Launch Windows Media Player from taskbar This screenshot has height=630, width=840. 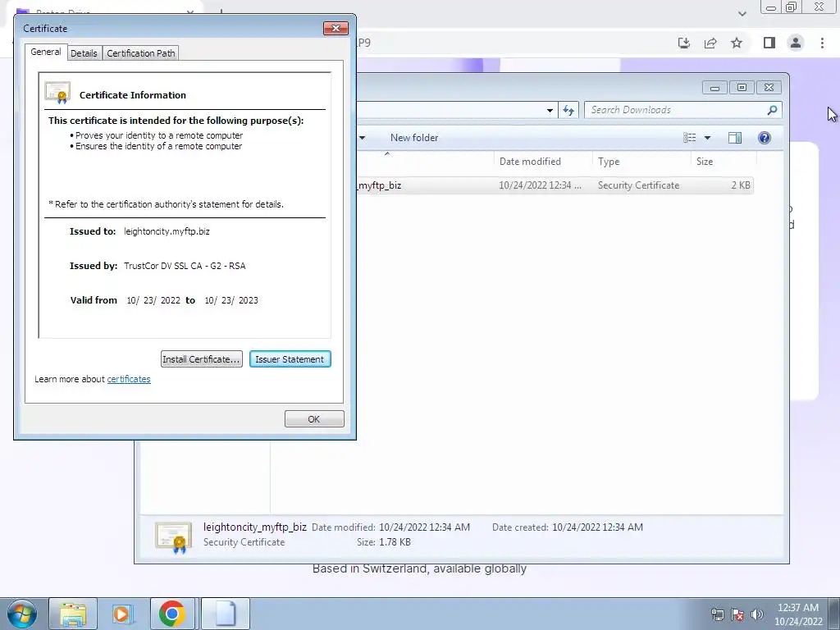tap(122, 614)
